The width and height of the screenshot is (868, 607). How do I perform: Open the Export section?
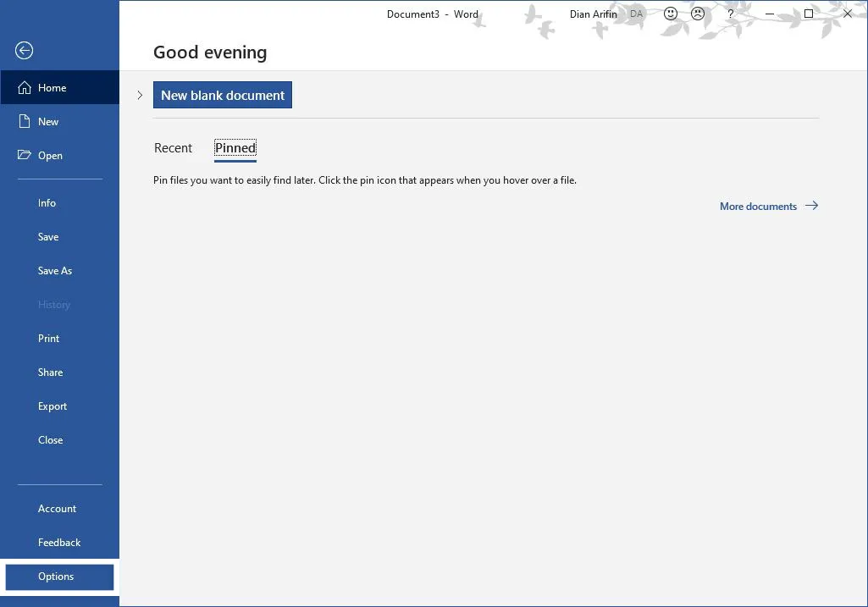pos(53,406)
